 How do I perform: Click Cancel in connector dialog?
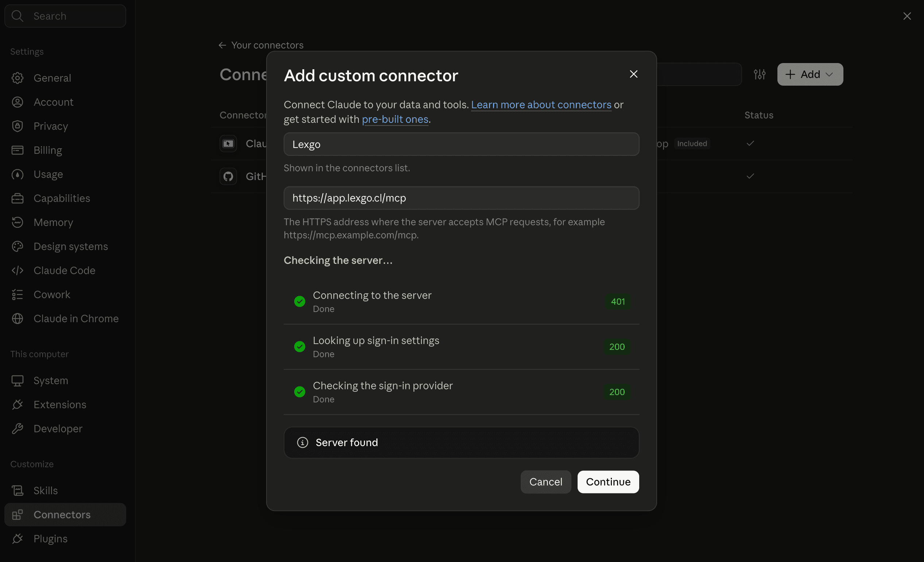(x=546, y=482)
